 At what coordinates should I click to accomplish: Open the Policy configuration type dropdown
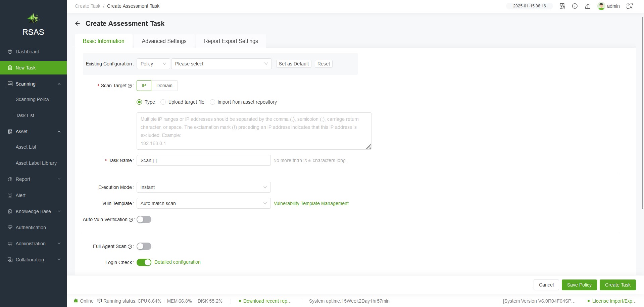pos(153,64)
